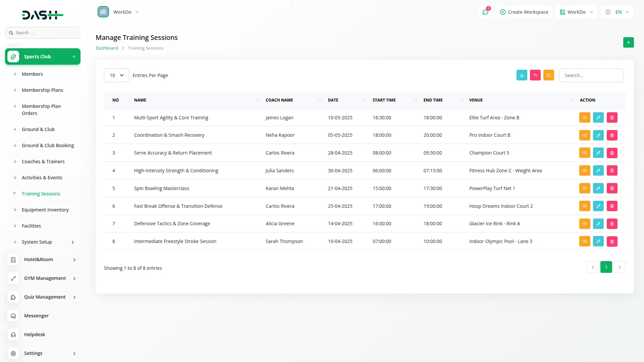Click the pink import arrow icon
Screen dimensions: 644x362
point(535,75)
